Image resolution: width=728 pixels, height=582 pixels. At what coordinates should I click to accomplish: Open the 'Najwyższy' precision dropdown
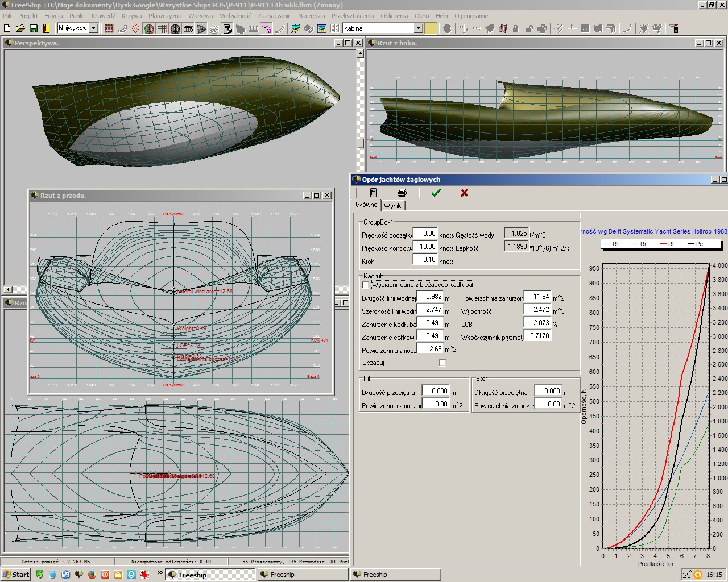click(94, 28)
